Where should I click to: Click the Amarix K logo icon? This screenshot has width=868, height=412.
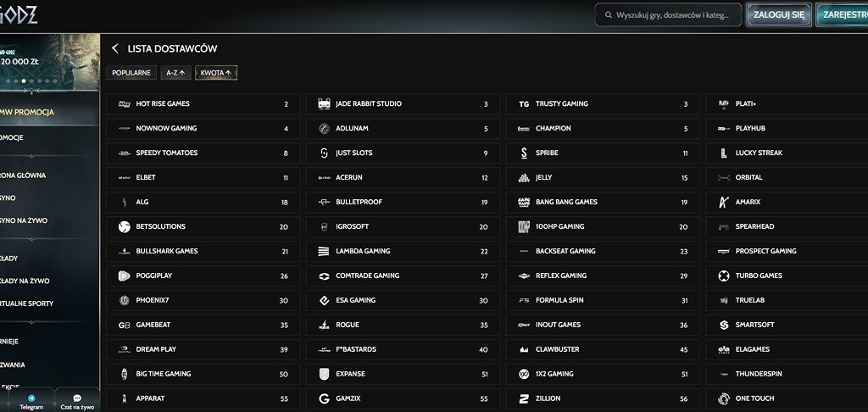point(724,202)
